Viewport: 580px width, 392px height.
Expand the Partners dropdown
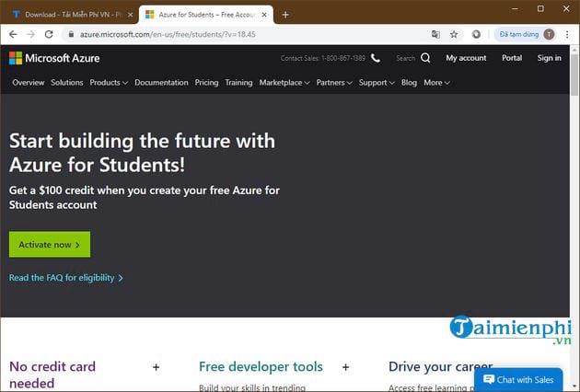click(x=334, y=83)
